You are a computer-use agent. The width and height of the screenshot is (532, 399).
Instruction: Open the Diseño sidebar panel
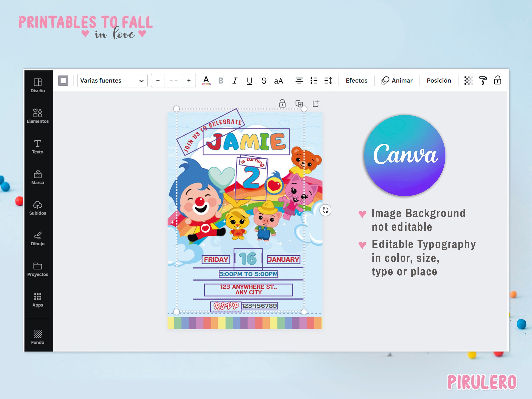point(38,85)
